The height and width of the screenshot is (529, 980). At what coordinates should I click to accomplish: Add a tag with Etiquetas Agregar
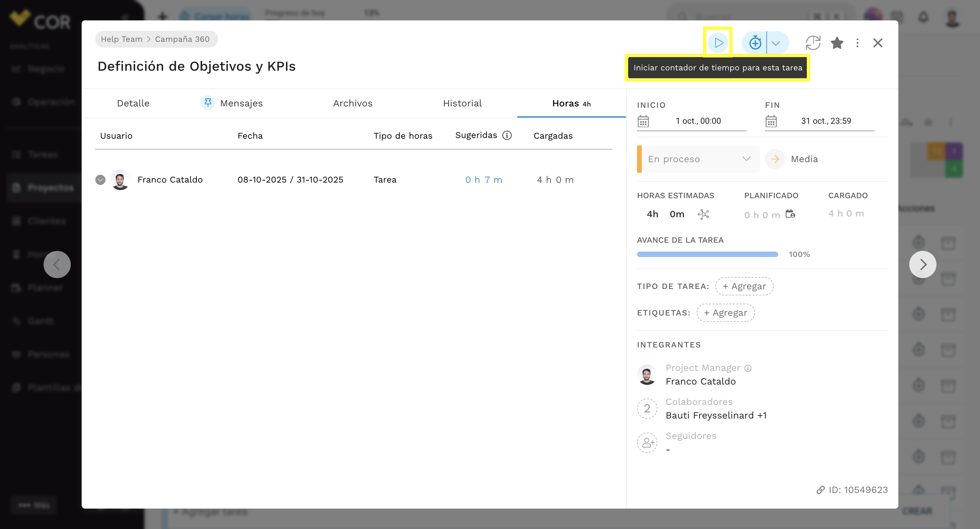coord(725,313)
